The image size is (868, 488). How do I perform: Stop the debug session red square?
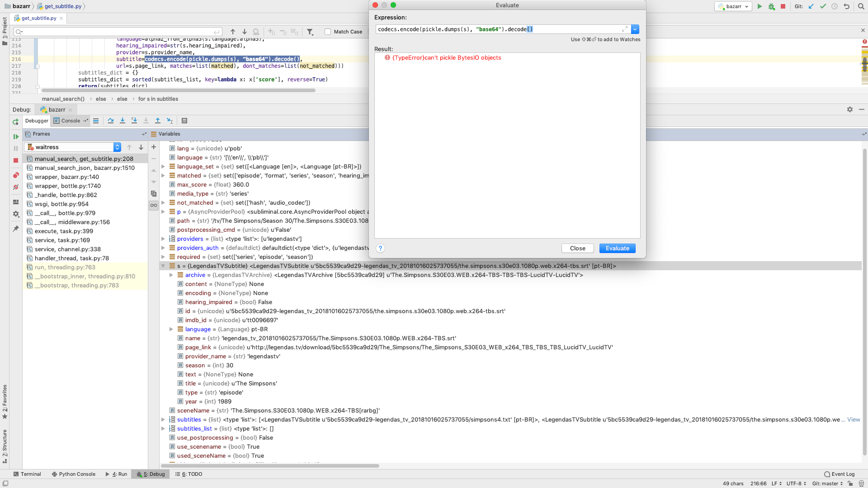[16, 160]
